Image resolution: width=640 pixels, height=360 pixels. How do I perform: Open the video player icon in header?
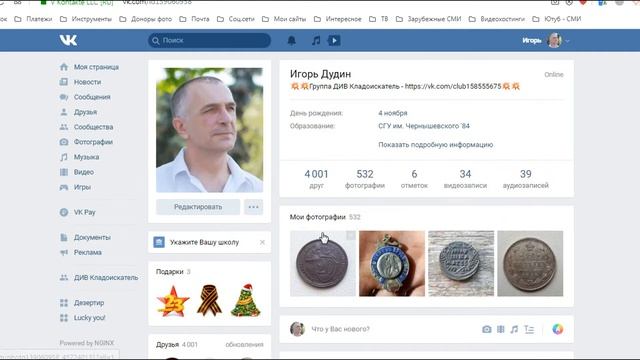point(334,40)
